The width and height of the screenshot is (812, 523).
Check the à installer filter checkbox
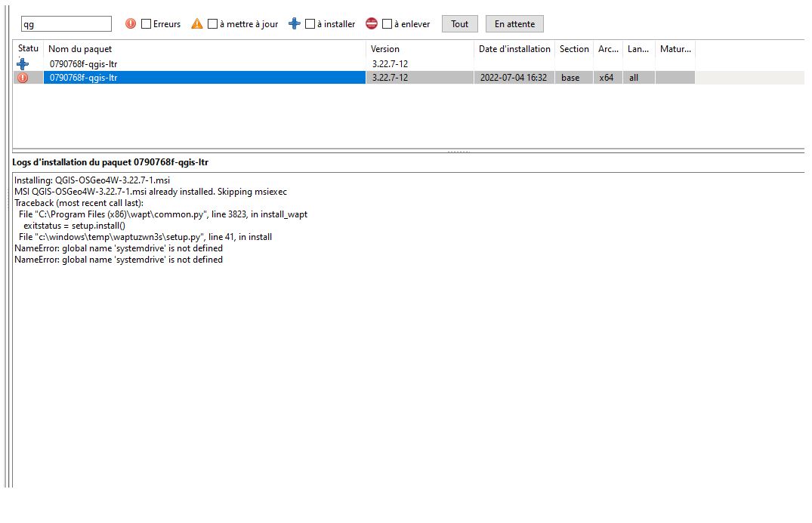tap(310, 24)
